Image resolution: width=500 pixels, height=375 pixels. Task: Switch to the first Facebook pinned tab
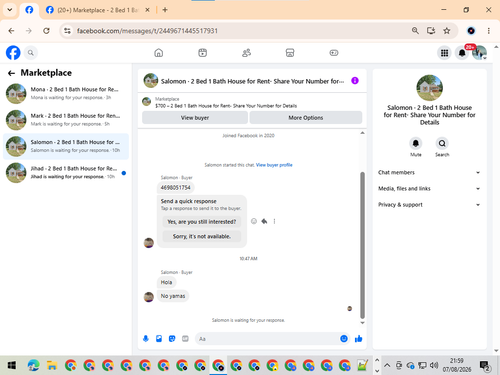coord(29,10)
